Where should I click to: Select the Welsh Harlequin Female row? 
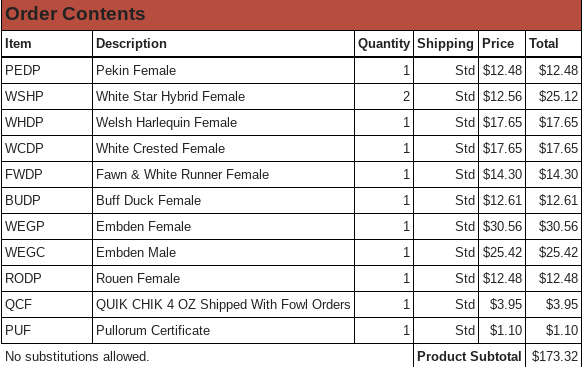291,122
